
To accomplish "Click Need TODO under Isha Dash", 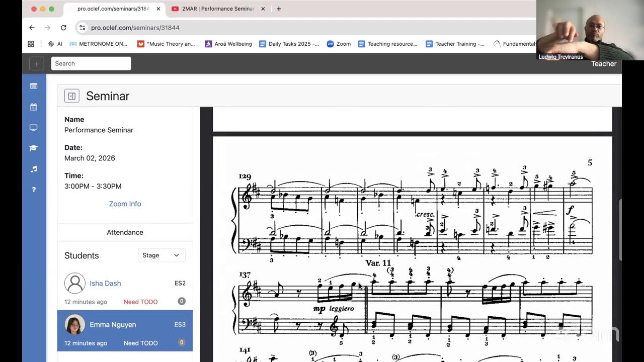I will point(140,302).
